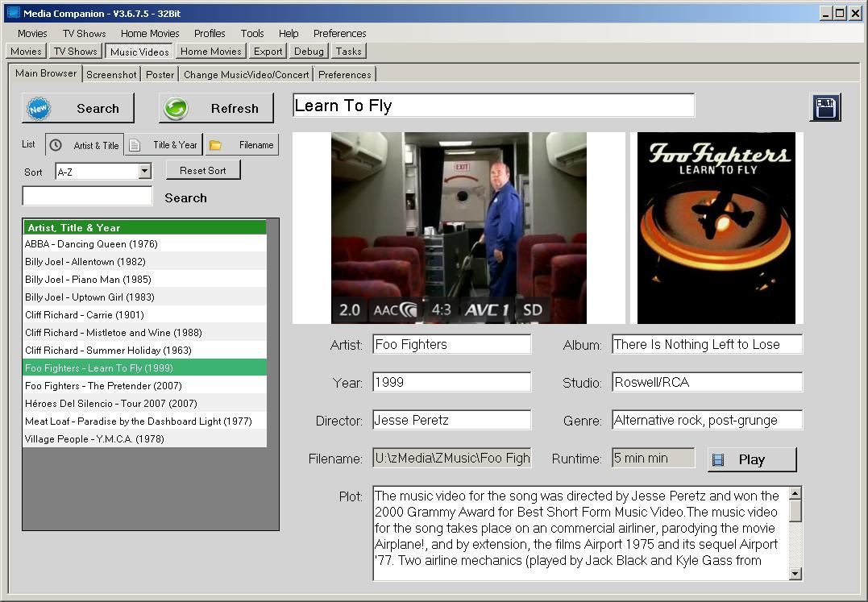
Task: Toggle list view to Title & Year
Action: click(174, 145)
